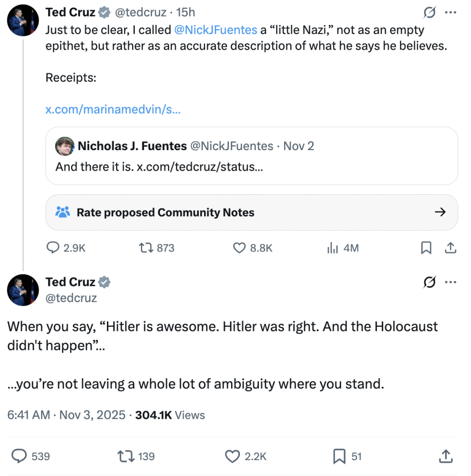
Task: Like the tweet with 2.2K likes
Action: 232,456
